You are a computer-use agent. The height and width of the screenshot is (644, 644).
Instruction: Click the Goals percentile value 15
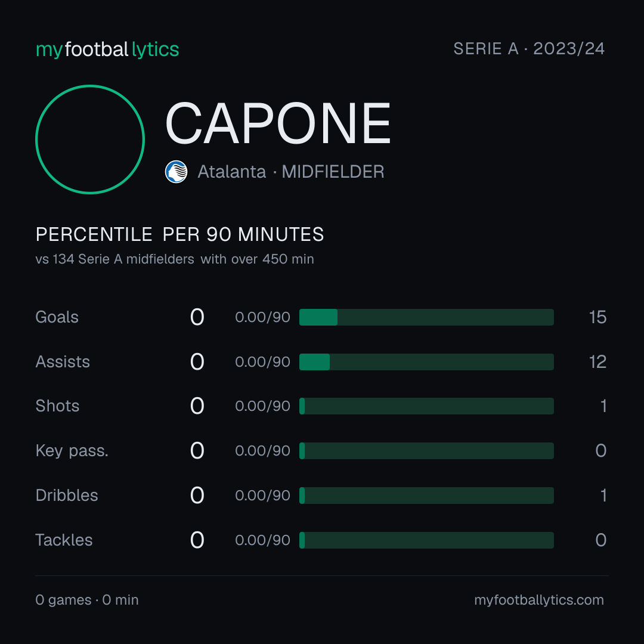pos(597,317)
